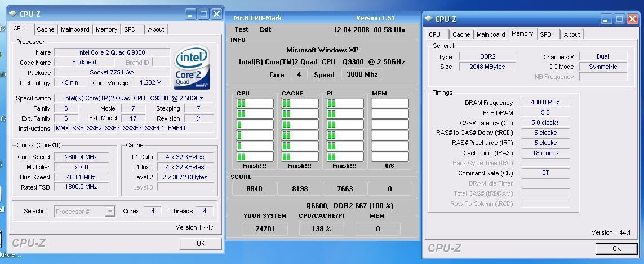Screen dimensions: 644x264
Task: Maximize the right CPU-Z Memory window
Action: [x=619, y=19]
